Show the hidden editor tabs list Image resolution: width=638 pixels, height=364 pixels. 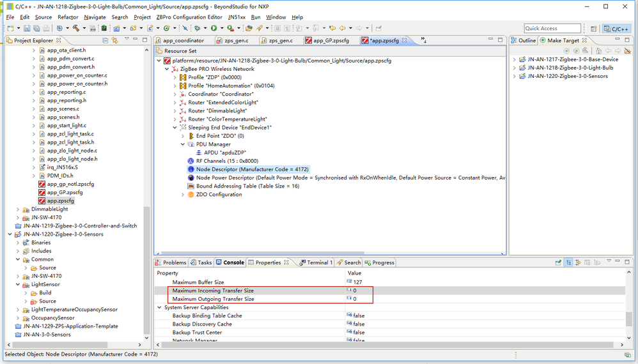point(423,40)
